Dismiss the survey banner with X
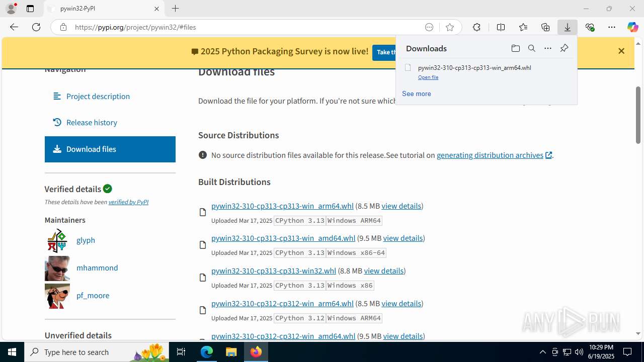The width and height of the screenshot is (644, 362). coord(621,51)
